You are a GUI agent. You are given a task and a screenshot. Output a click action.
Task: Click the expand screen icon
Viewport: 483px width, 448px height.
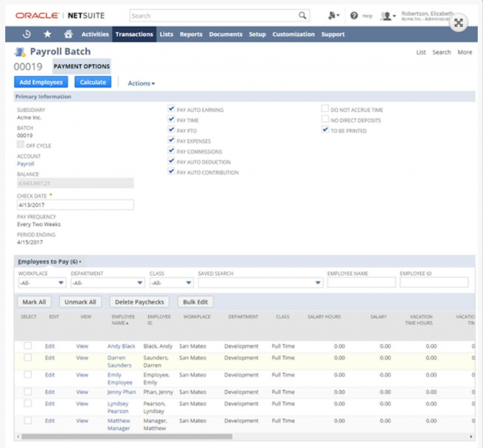click(x=458, y=22)
